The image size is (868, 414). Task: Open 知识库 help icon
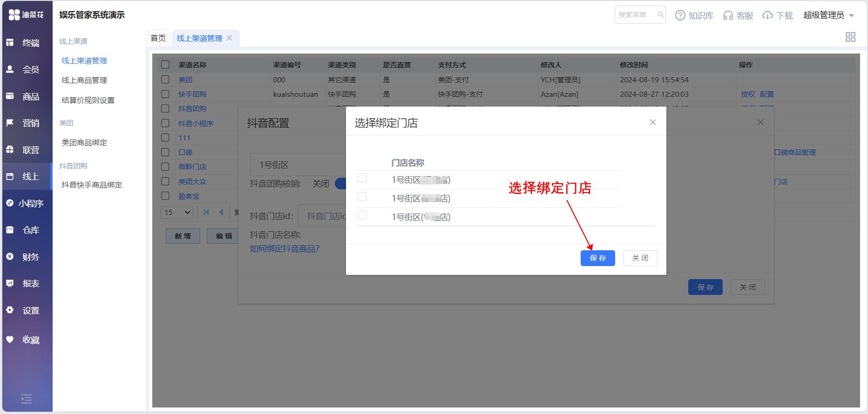pos(680,15)
